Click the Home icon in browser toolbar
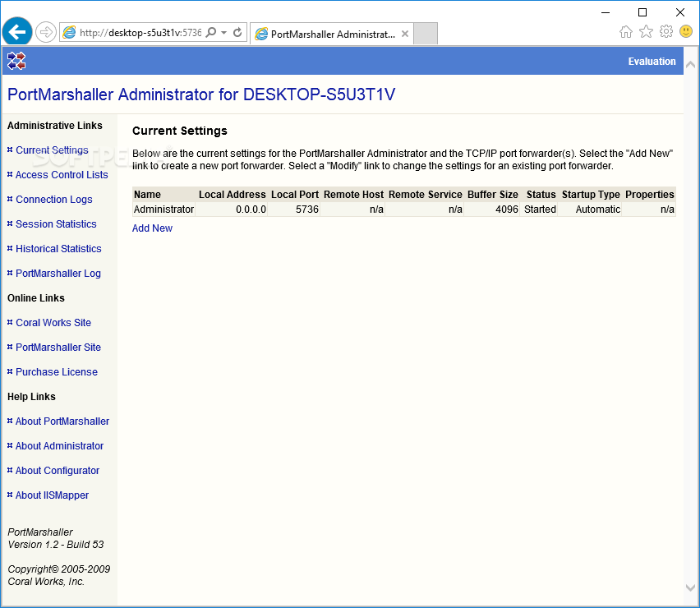The image size is (700, 608). pyautogui.click(x=626, y=32)
